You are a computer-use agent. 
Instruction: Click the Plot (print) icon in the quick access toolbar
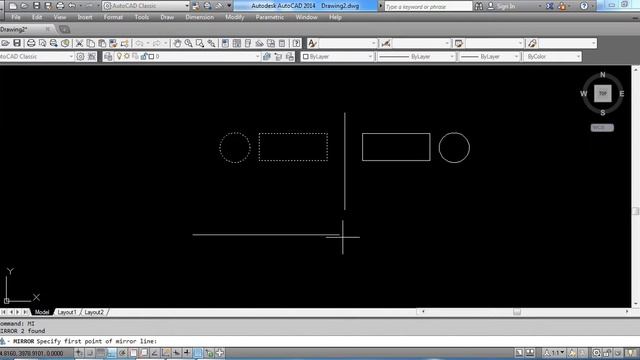[x=60, y=6]
